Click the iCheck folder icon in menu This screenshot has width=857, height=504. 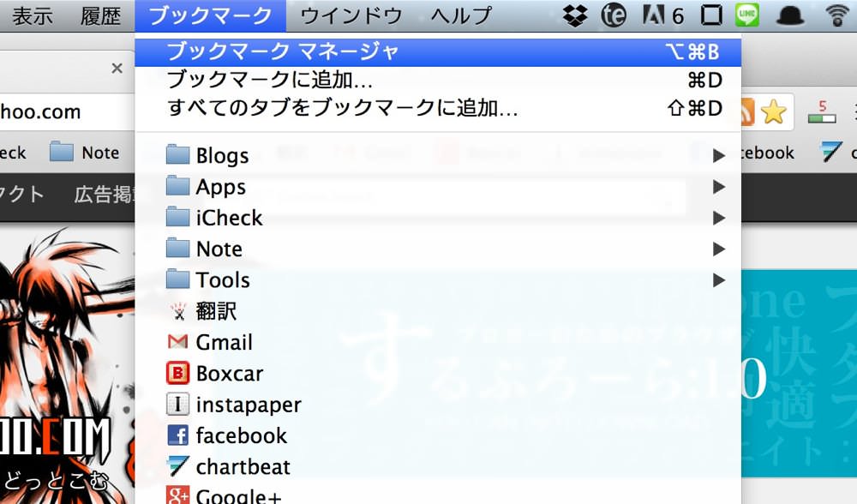(x=177, y=217)
